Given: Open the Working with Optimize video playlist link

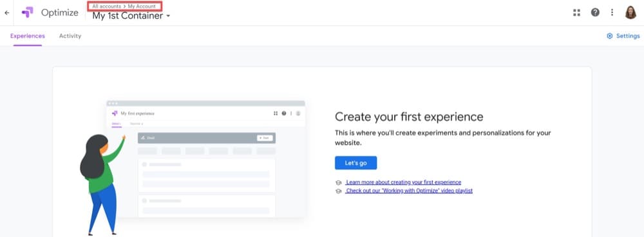Looking at the screenshot, I should tap(409, 191).
